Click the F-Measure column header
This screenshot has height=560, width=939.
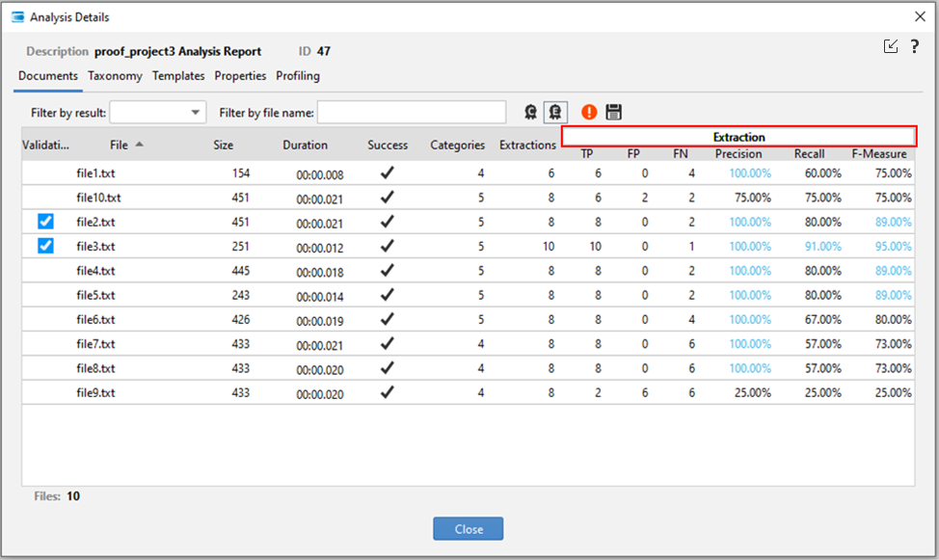(x=878, y=154)
